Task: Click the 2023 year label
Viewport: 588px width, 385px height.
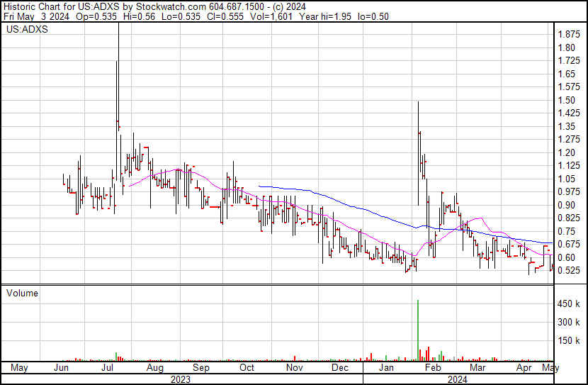Action: 181,379
